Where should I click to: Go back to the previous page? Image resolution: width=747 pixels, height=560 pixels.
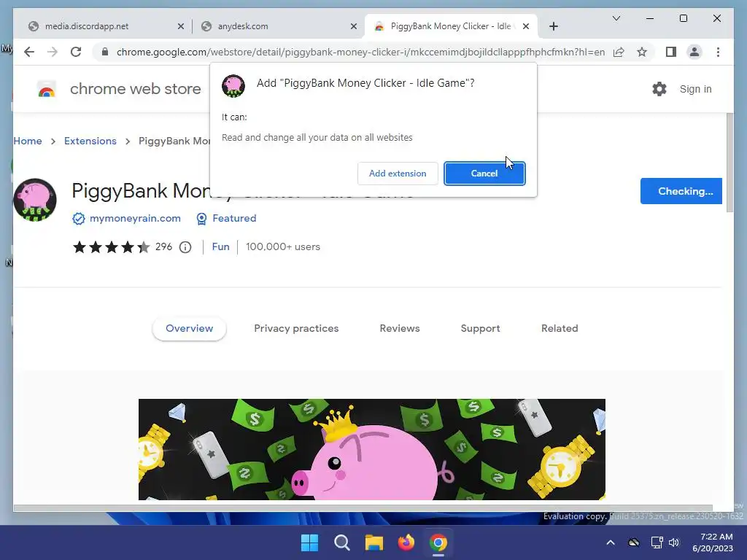click(x=29, y=52)
